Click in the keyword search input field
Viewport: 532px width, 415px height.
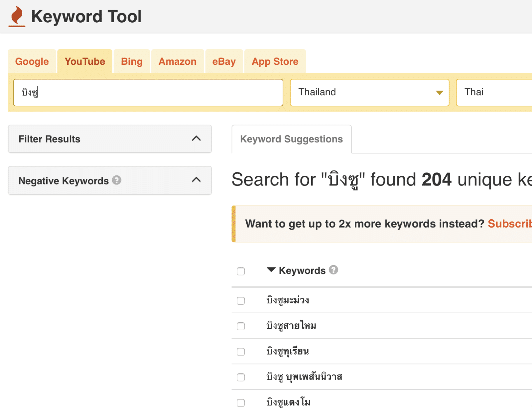(x=148, y=92)
